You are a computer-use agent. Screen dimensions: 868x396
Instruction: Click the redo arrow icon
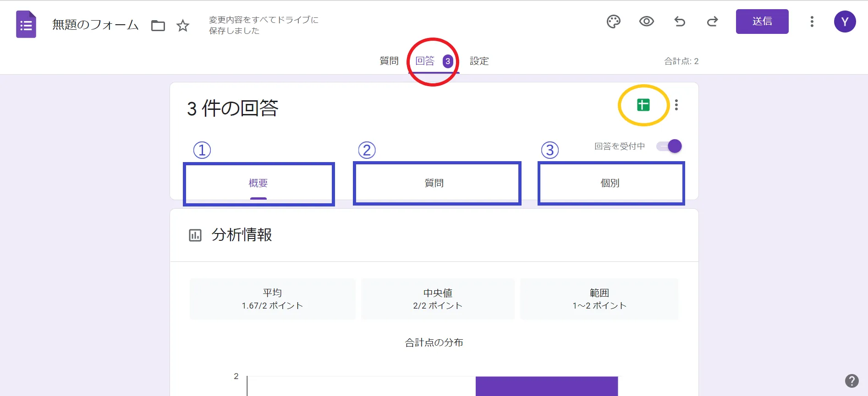(712, 22)
